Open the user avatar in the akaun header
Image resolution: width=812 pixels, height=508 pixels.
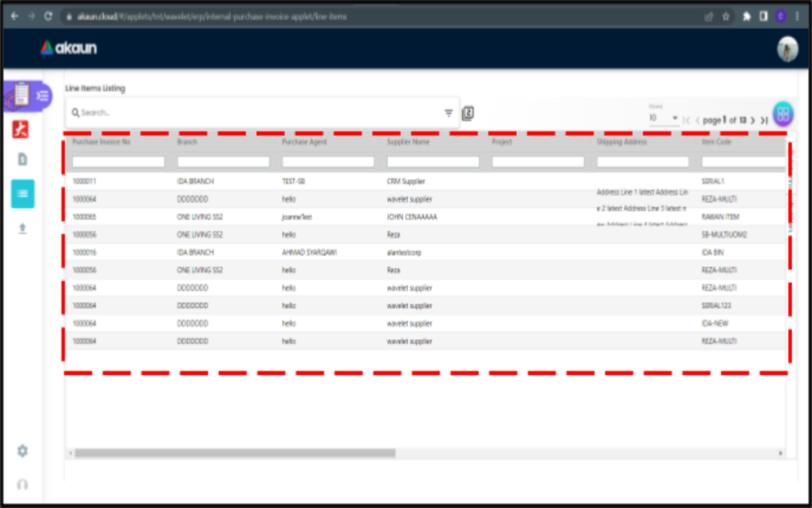tap(788, 49)
